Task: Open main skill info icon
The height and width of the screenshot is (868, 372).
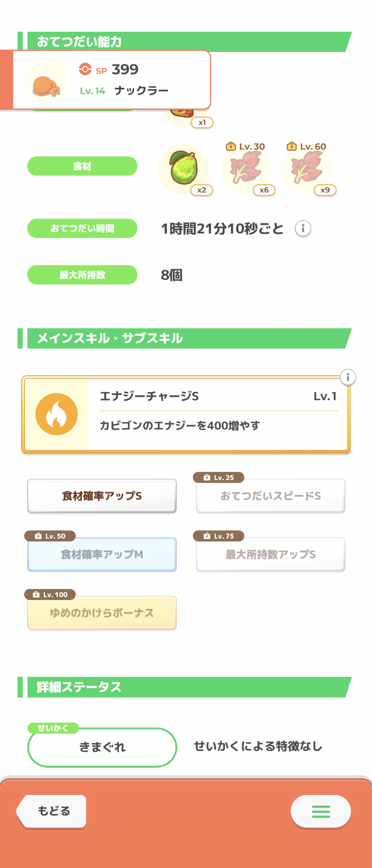Action: (x=348, y=378)
